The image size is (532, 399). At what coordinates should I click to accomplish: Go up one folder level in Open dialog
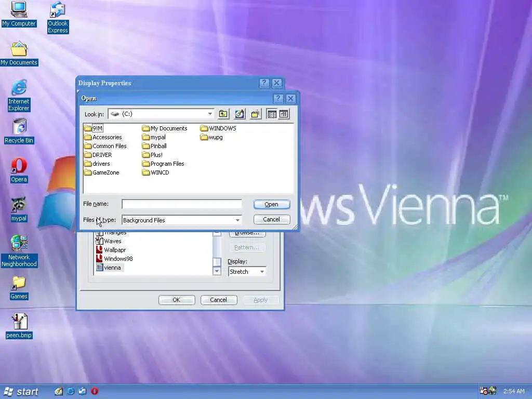click(x=223, y=114)
